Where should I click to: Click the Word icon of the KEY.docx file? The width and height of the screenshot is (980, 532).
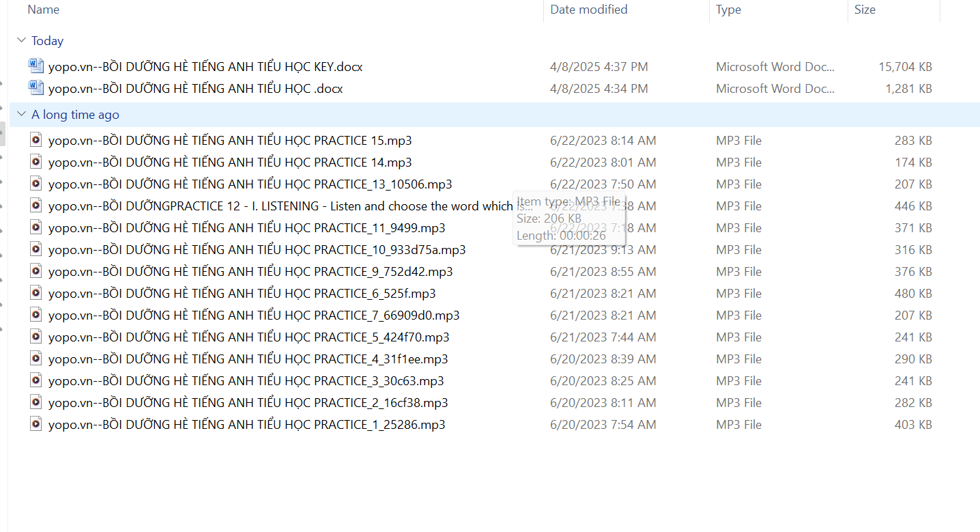[35, 66]
